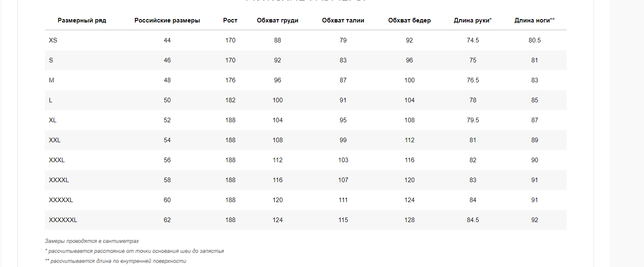The width and height of the screenshot is (644, 267).
Task: Click the arm length footnote text
Action: click(x=134, y=251)
